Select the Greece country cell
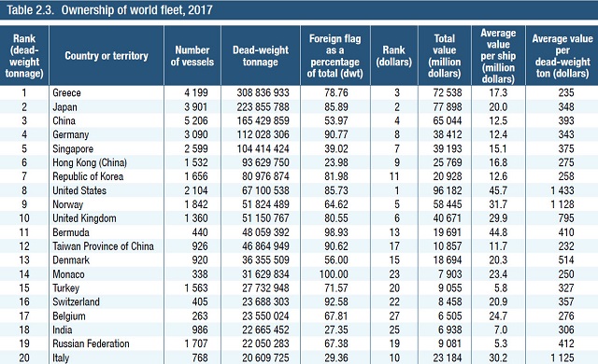This screenshot has width=598, height=364. tap(66, 93)
